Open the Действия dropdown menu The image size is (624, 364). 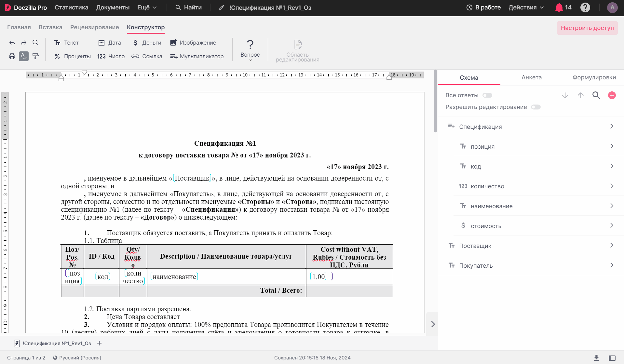coord(526,7)
